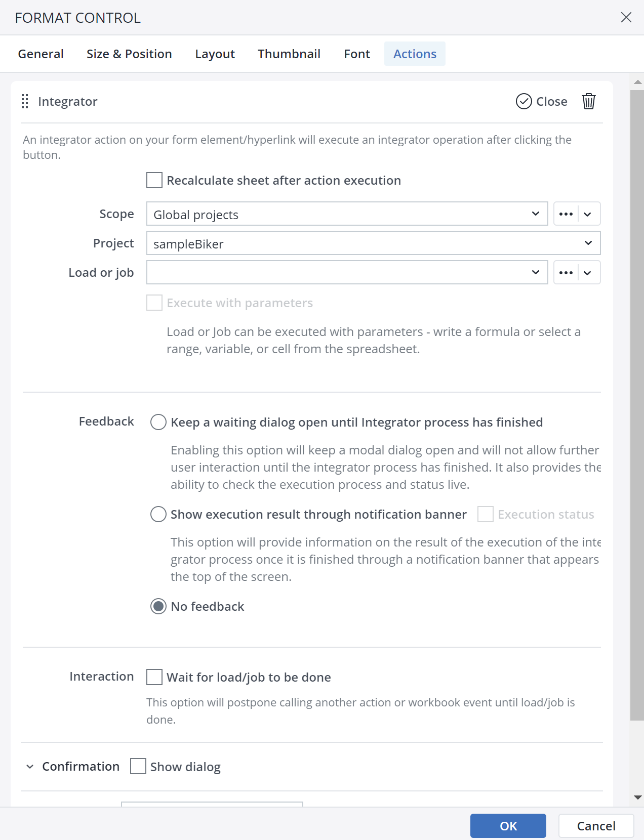The height and width of the screenshot is (840, 644).
Task: Enable Recalculate sheet after action execution
Action: tap(154, 180)
